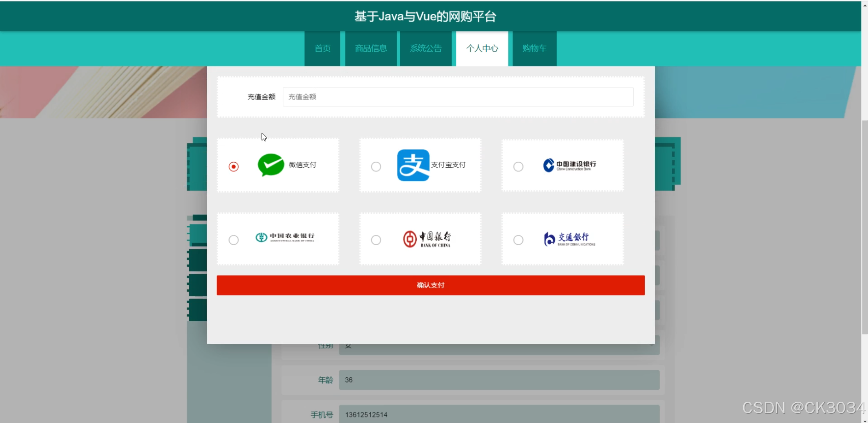Choose the 中国建设银行 radio option
868x423 pixels.
pos(518,166)
